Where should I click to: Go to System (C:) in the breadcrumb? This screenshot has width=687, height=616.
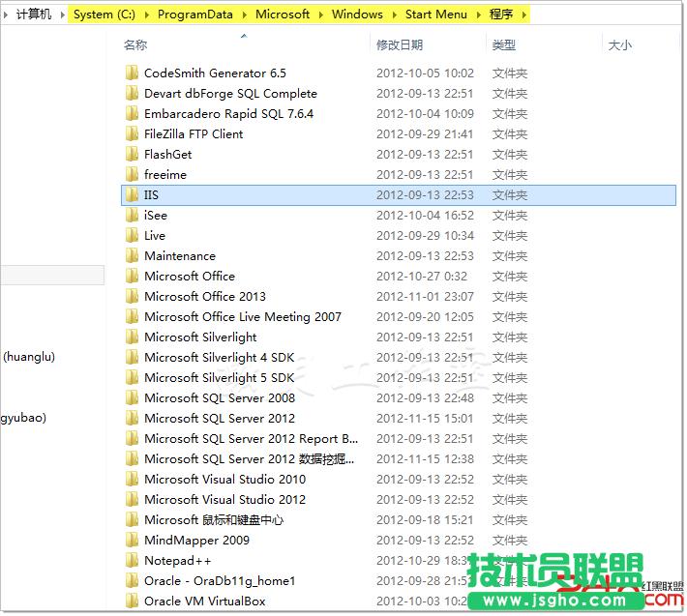pos(105,15)
